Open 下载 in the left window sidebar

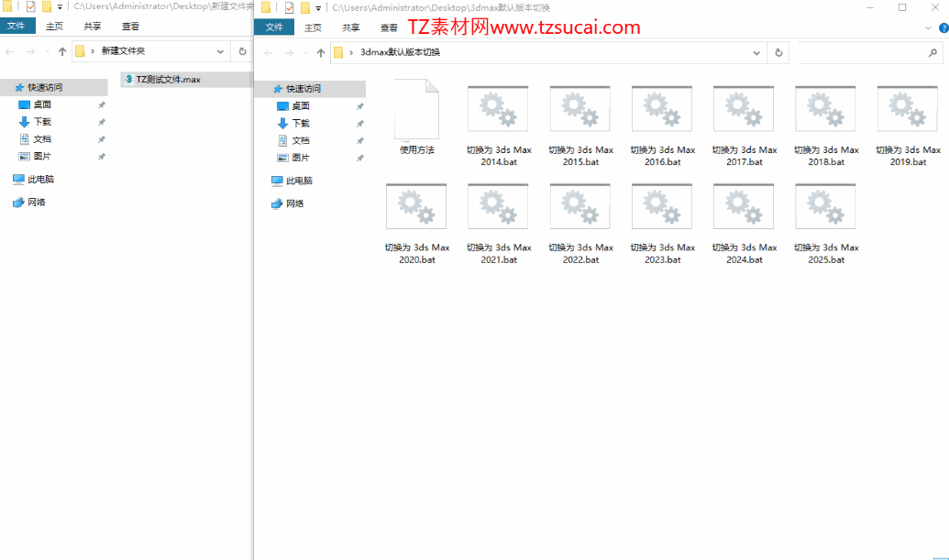[42, 122]
